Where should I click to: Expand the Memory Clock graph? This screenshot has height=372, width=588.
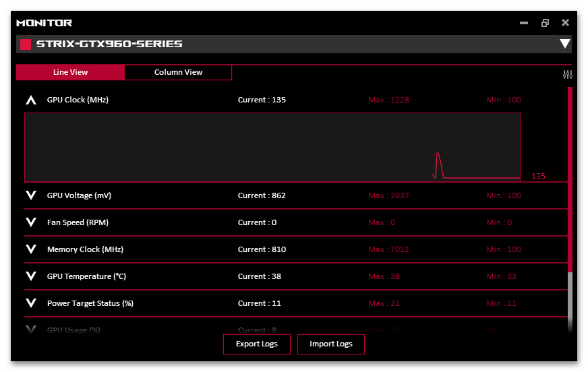(30, 249)
